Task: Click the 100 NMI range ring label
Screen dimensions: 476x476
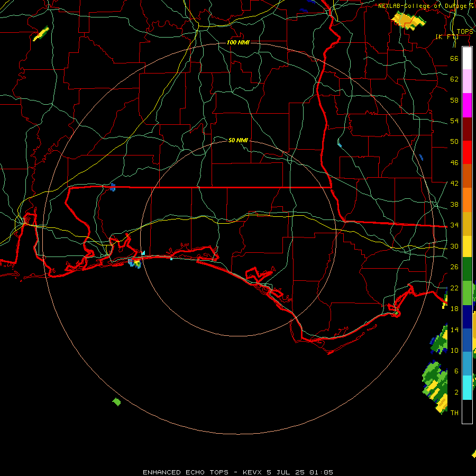Action: (x=238, y=42)
